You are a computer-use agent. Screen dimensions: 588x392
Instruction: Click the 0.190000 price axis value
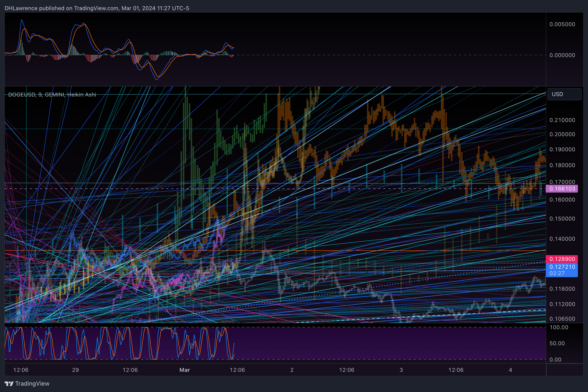562,149
